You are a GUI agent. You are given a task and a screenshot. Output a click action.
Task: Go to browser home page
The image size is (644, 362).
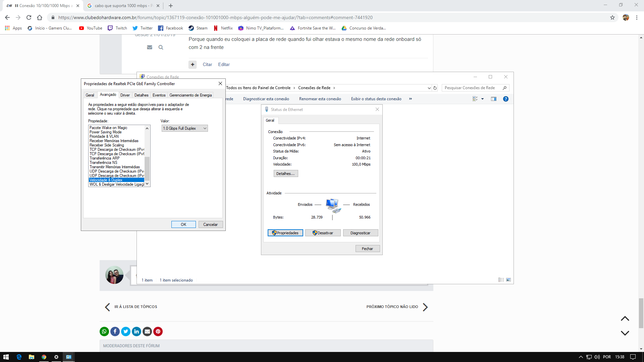[x=40, y=17]
